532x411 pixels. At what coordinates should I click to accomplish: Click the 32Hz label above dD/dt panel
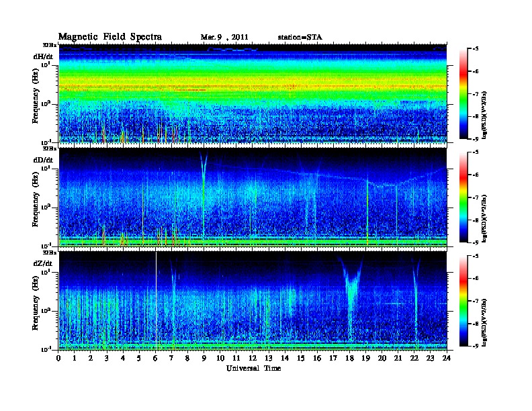point(50,148)
